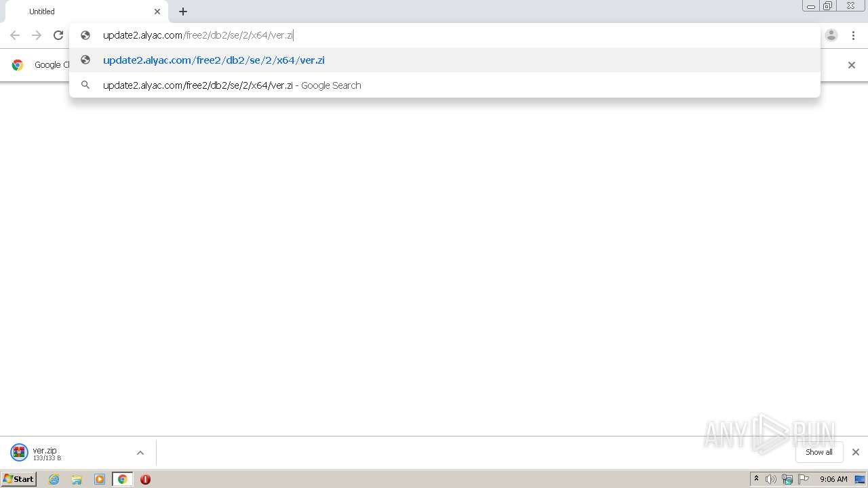The width and height of the screenshot is (868, 488).
Task: Expand the ver.zip download options arrow
Action: click(x=140, y=453)
